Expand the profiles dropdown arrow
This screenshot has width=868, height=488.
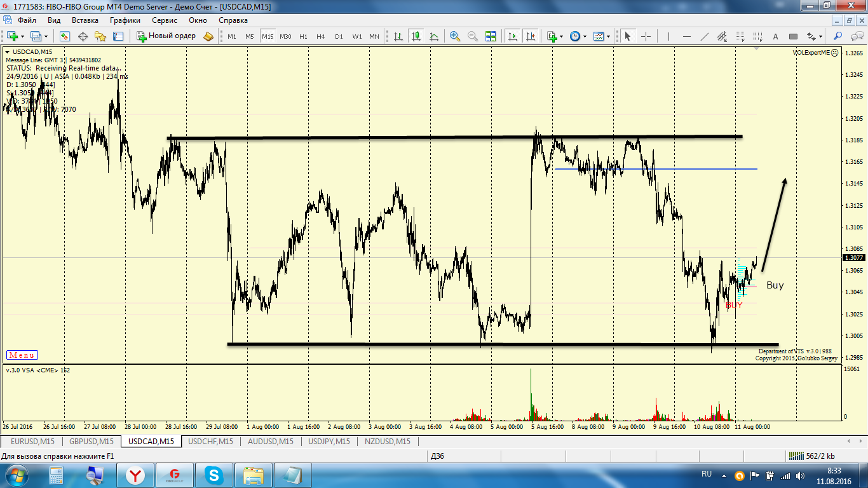(x=46, y=36)
